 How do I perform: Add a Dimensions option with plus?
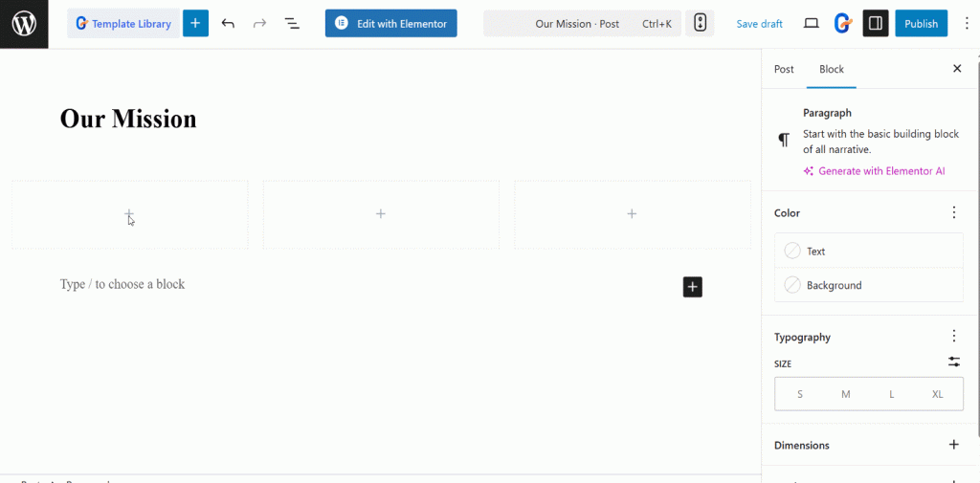[954, 445]
